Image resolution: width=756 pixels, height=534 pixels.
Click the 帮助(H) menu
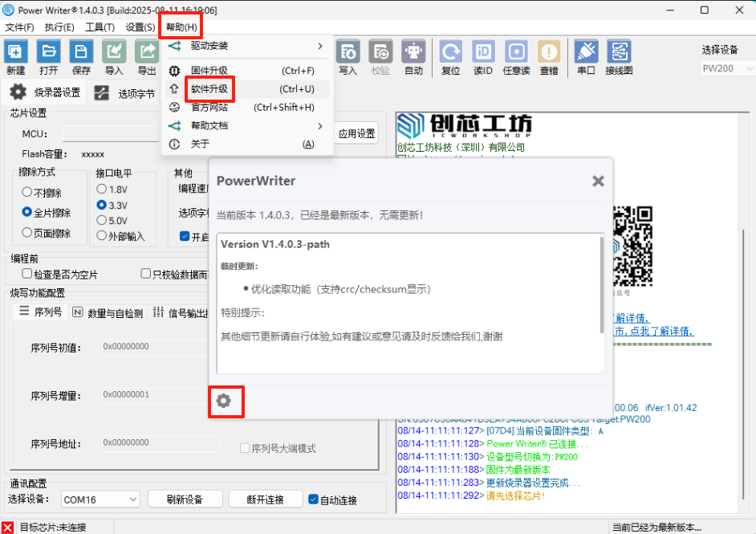pyautogui.click(x=181, y=27)
